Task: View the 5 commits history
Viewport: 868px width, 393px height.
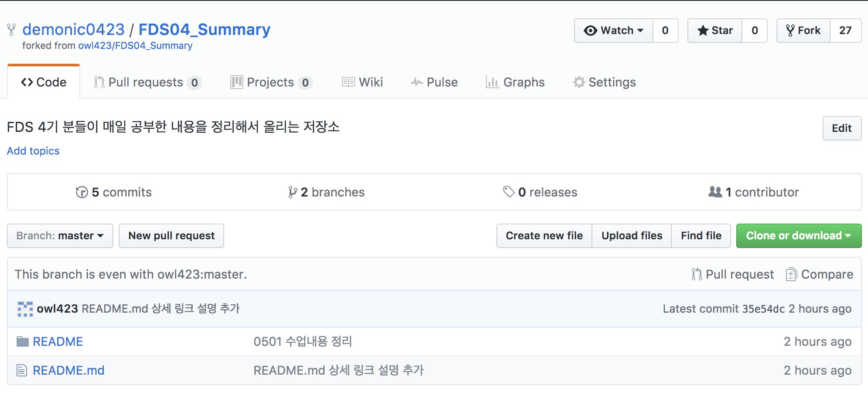Action: [x=113, y=192]
